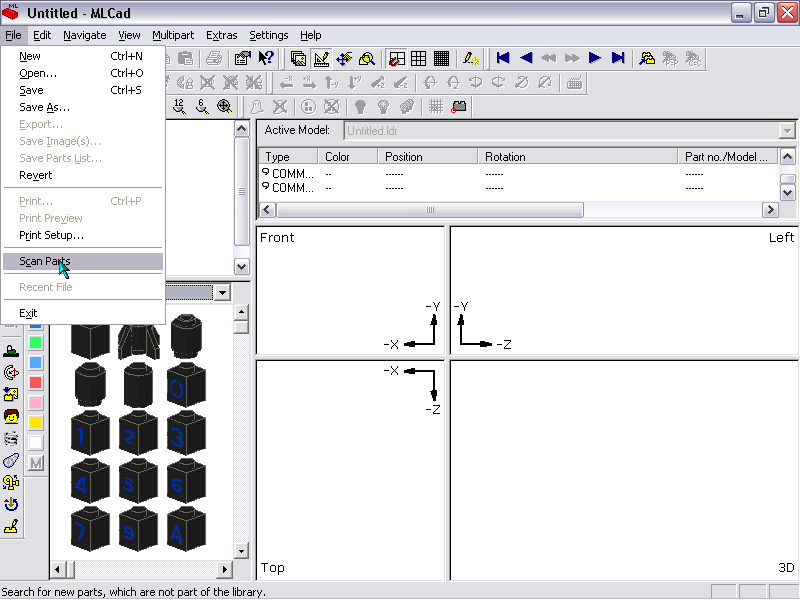Select the move mode icon

[344, 59]
